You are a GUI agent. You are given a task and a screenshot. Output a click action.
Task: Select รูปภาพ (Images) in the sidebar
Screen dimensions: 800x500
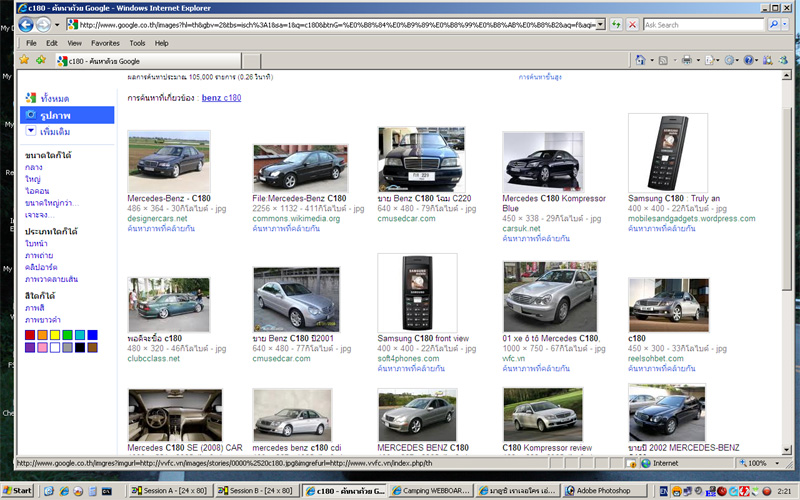click(x=55, y=115)
